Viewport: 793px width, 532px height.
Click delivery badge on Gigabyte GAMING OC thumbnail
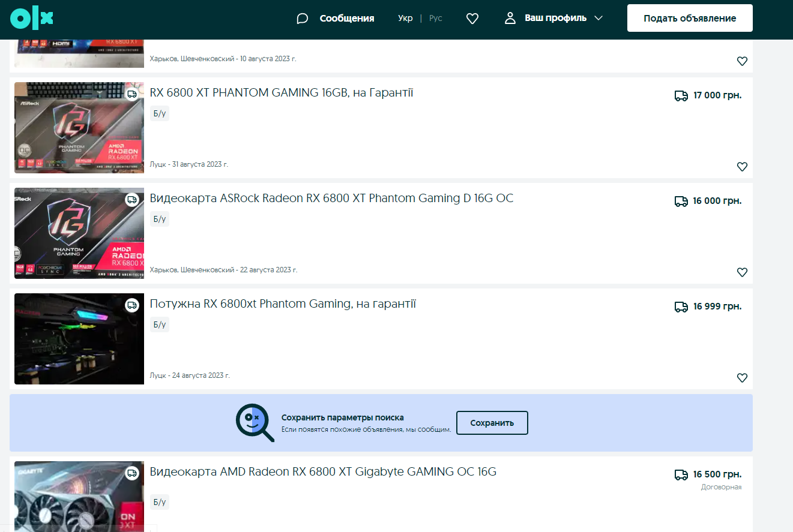(x=132, y=473)
